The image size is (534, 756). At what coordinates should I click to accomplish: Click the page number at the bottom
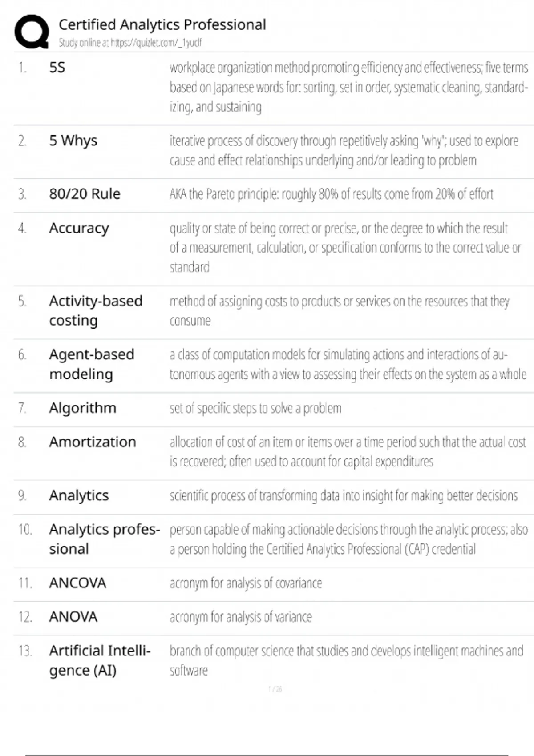point(275,689)
